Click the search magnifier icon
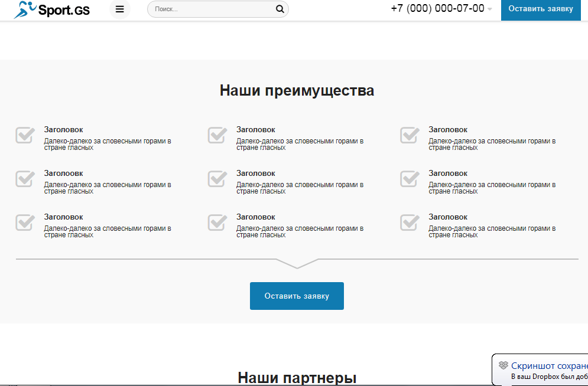588x386 pixels. point(280,9)
